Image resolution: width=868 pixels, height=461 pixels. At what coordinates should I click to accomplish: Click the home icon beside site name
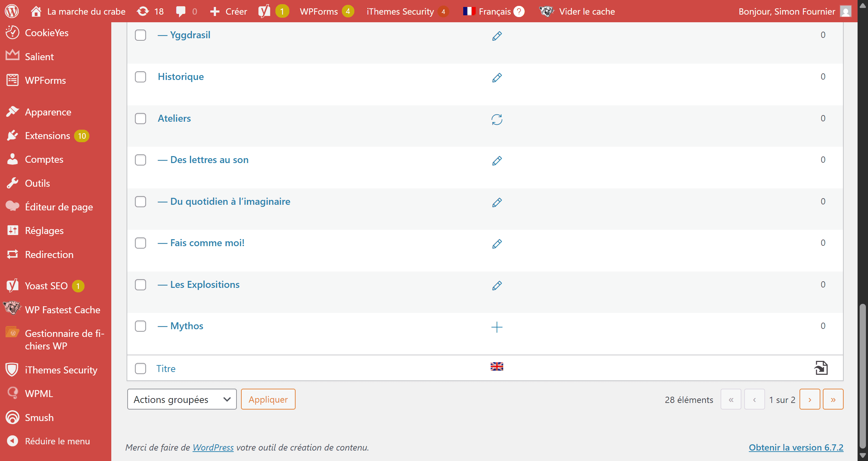[x=36, y=11]
